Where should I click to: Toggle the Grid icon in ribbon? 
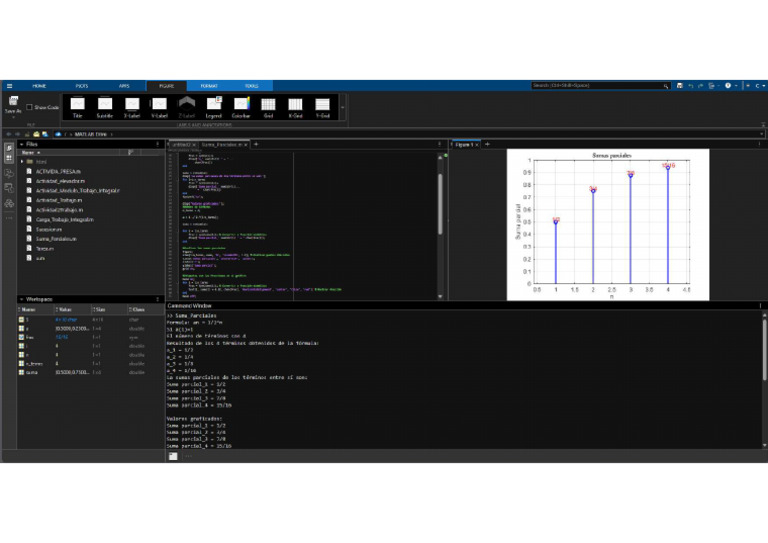pos(268,105)
